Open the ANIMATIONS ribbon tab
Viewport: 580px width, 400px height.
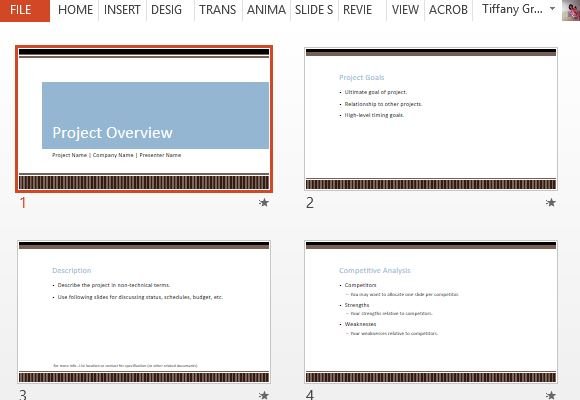(266, 10)
